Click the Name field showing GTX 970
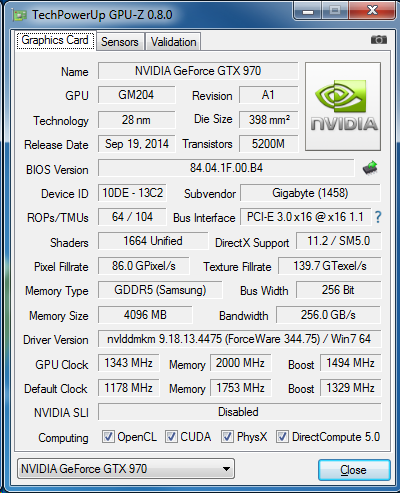 [x=198, y=71]
